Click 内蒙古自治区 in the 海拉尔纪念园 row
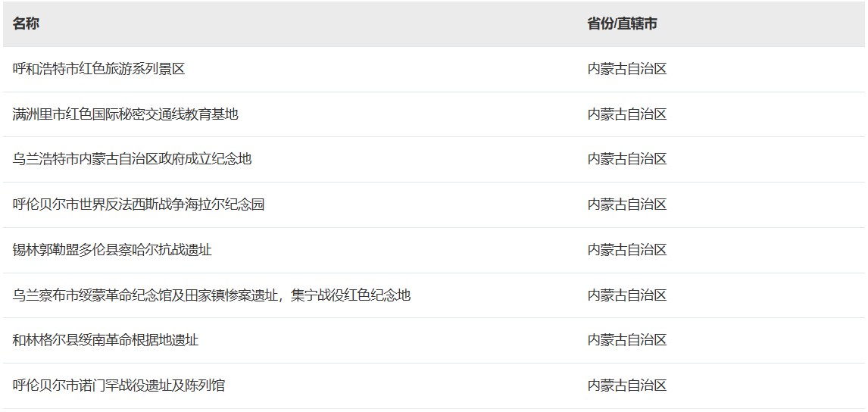The height and width of the screenshot is (412, 868). coord(627,204)
